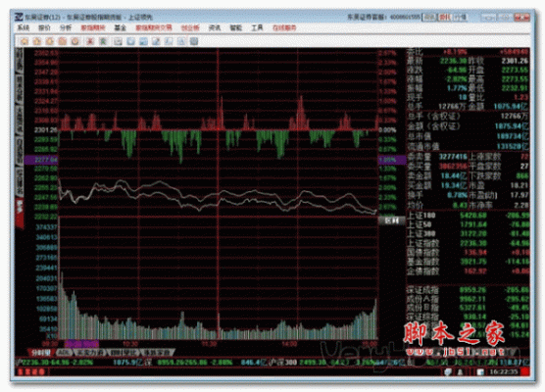545x392 pixels.
Task: Click the purple time marker on the time axis
Action: click(81, 344)
